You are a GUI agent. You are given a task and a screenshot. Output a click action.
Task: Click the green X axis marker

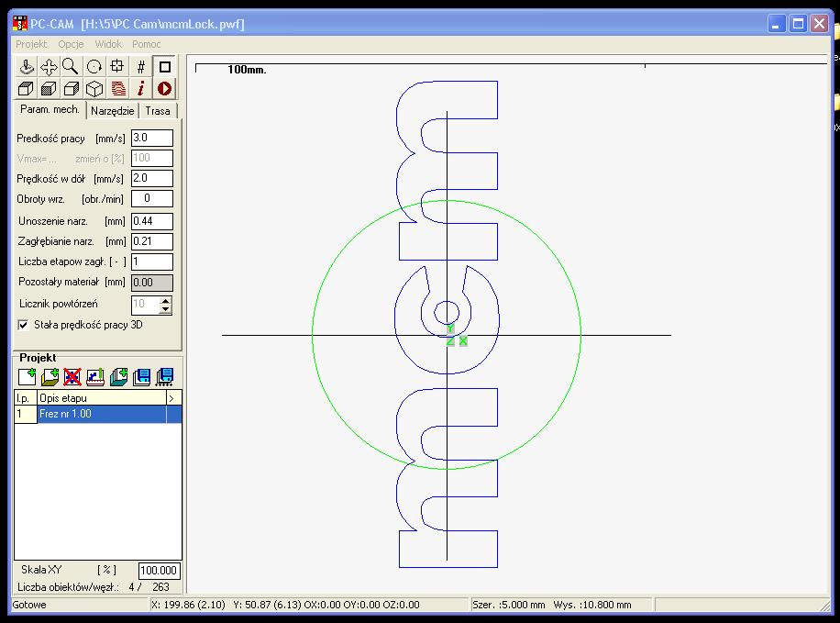[463, 340]
